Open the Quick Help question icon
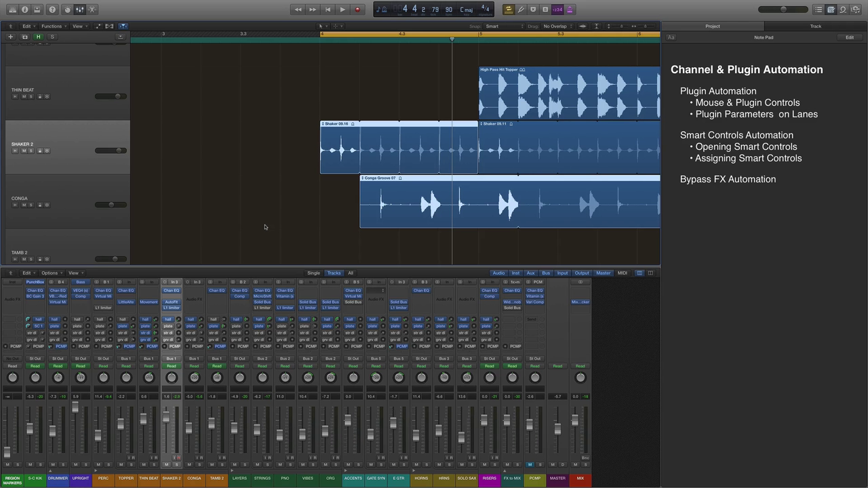 (x=52, y=9)
